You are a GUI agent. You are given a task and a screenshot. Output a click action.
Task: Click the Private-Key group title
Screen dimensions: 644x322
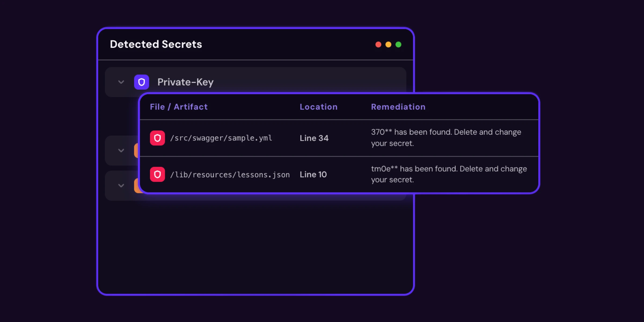tap(185, 82)
